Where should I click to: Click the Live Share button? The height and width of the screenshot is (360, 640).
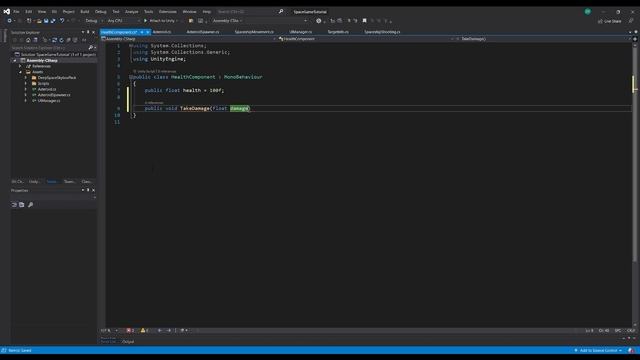tap(609, 21)
